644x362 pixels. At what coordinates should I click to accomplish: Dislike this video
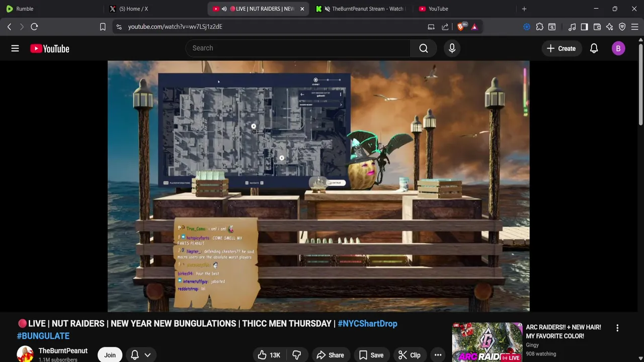point(297,355)
